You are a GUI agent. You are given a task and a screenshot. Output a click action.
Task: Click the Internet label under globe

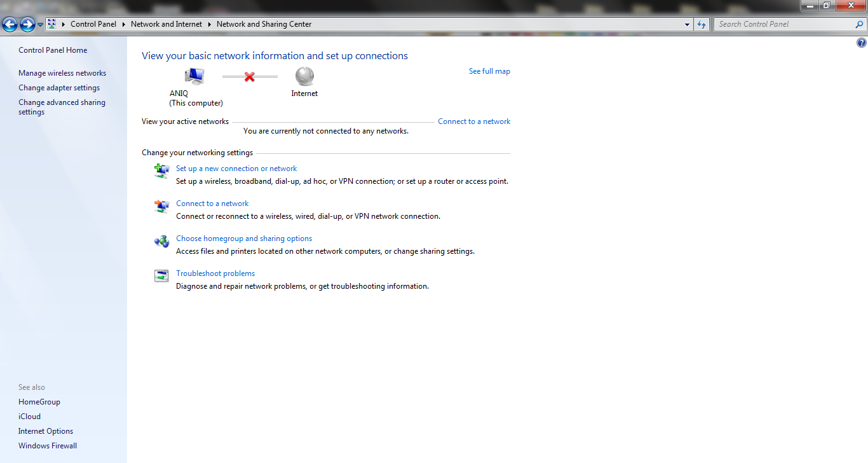304,93
